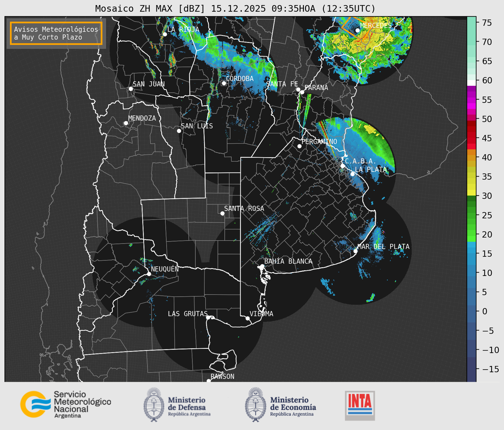Click the bright green 20 dBZ color band
Image resolution: width=504 pixels, height=430 pixels.
[471, 233]
